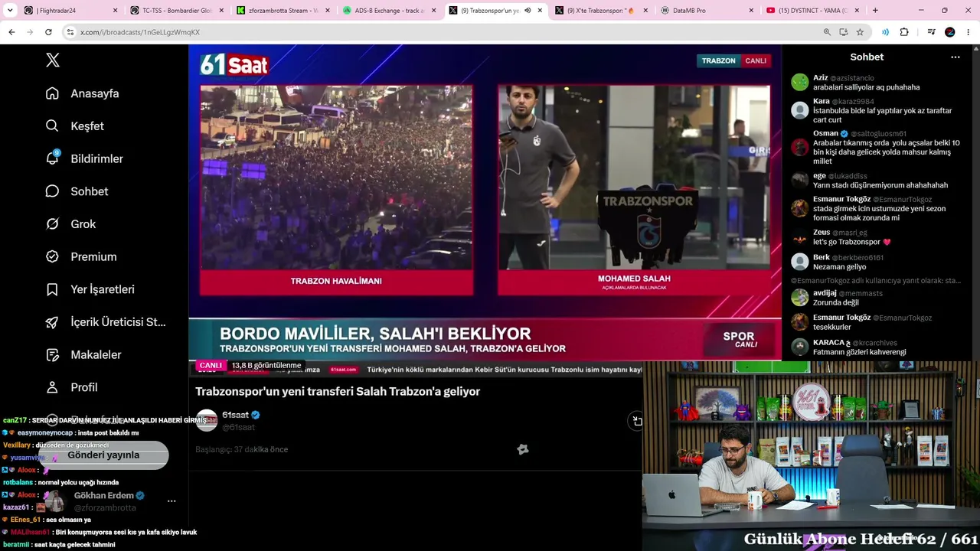Open Chrome's three-dot menu

[x=969, y=32]
